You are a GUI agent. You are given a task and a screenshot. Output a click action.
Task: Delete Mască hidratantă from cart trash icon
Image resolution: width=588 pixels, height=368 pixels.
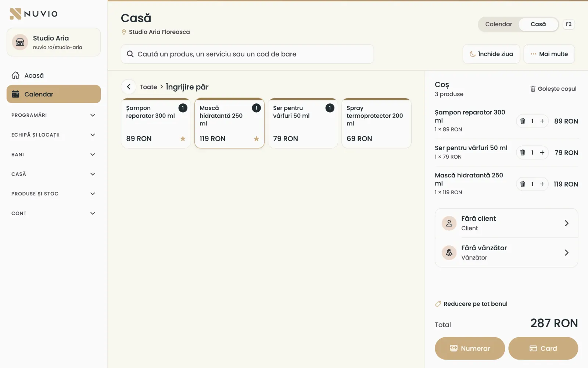pyautogui.click(x=523, y=184)
